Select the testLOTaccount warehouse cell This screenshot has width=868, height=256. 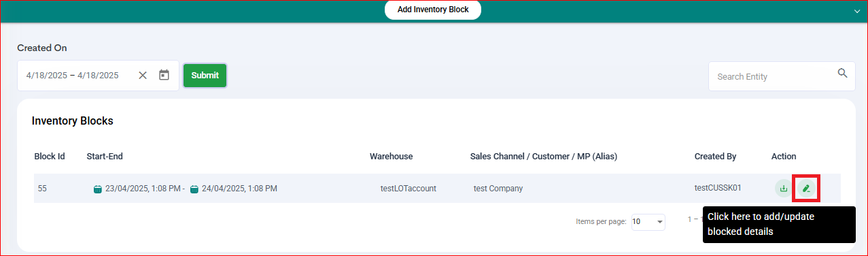409,189
